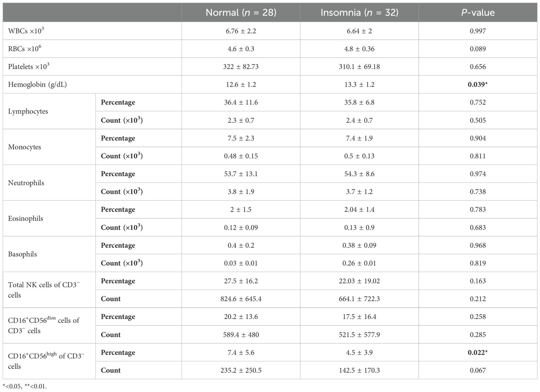Select the CD16⁺CD56dim cells row label
The width and height of the screenshot is (540, 392).
[44, 325]
